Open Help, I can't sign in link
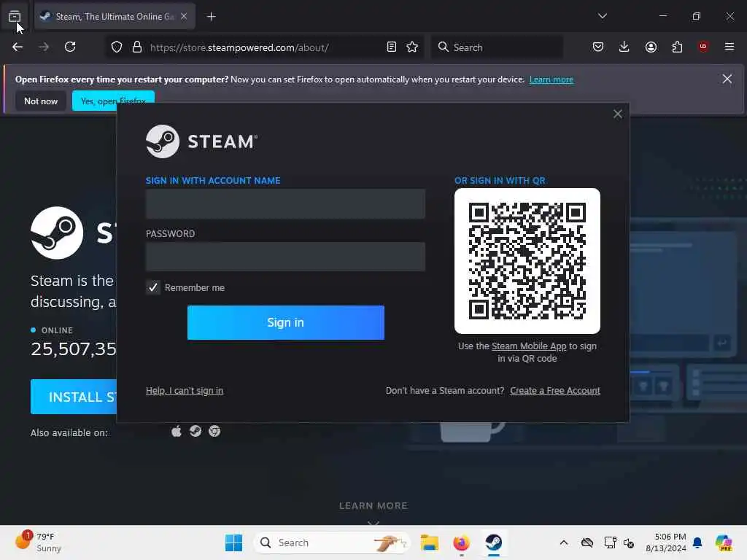The height and width of the screenshot is (560, 747). (x=185, y=391)
